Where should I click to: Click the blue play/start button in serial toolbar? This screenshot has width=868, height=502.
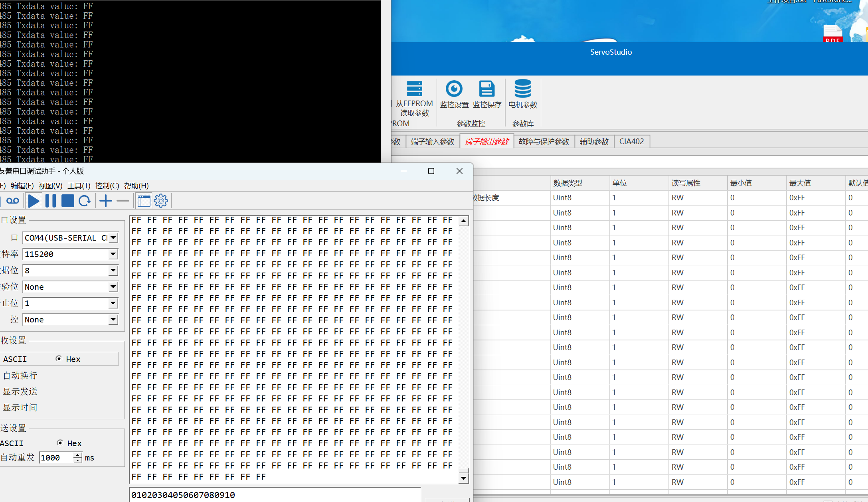tap(34, 201)
